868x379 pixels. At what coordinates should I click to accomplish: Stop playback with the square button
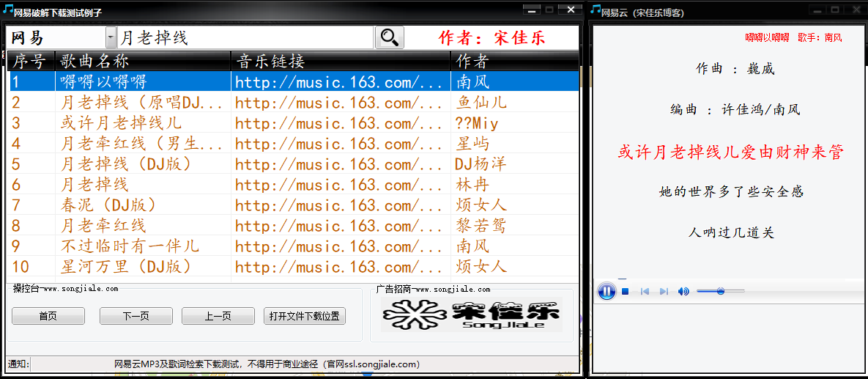[x=626, y=292]
